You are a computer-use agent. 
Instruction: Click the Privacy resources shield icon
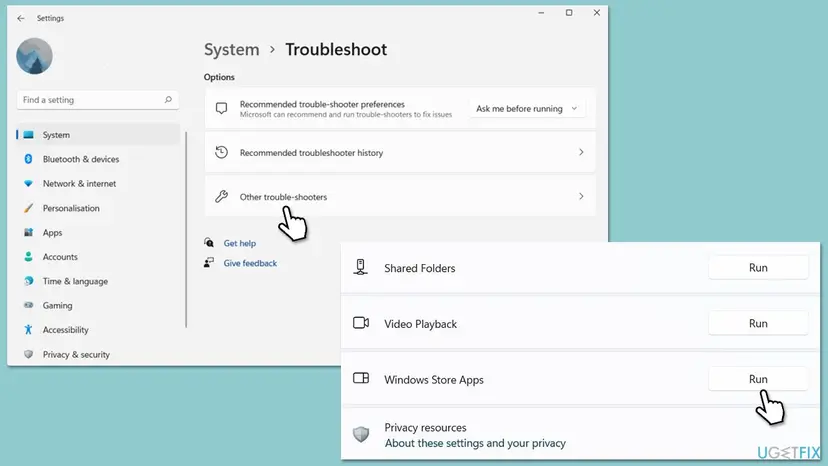pos(361,435)
